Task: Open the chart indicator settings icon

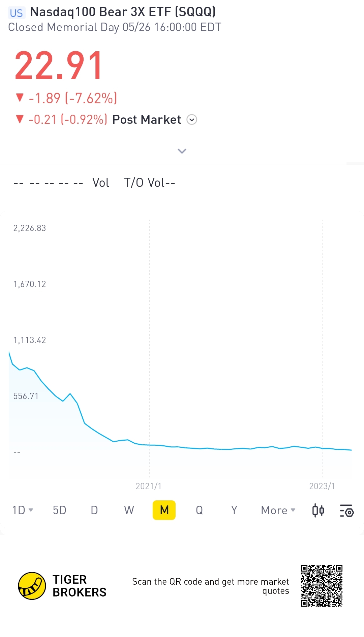Action: pos(346,510)
